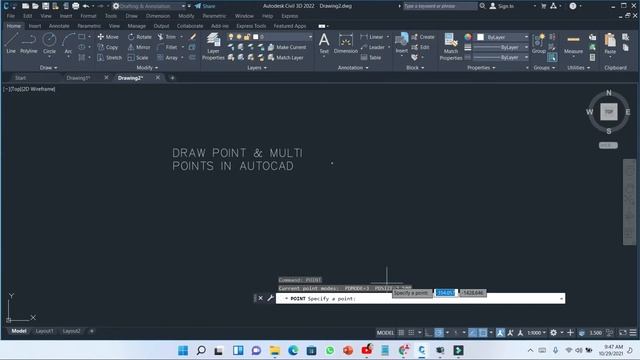
Task: Select the Polyline tool
Action: coord(29,43)
